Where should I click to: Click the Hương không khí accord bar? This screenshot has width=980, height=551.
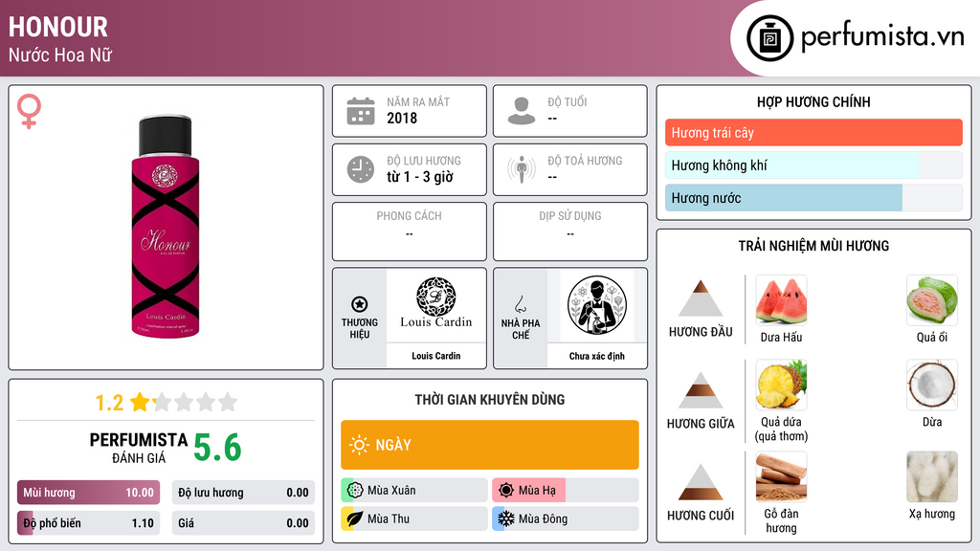pyautogui.click(x=813, y=165)
